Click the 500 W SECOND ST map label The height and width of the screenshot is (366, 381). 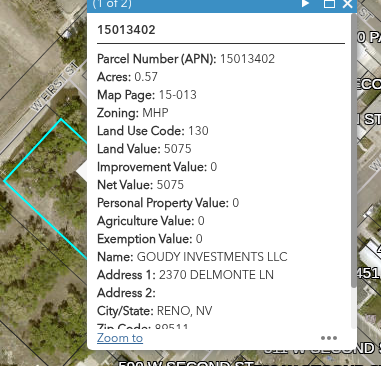pos(187,363)
